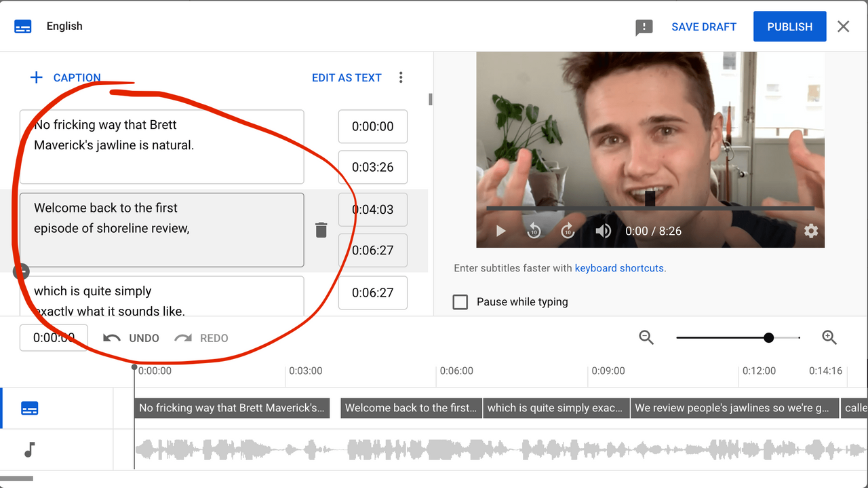Add a new caption with + CAPTION
The height and width of the screenshot is (488, 868).
pyautogui.click(x=66, y=77)
